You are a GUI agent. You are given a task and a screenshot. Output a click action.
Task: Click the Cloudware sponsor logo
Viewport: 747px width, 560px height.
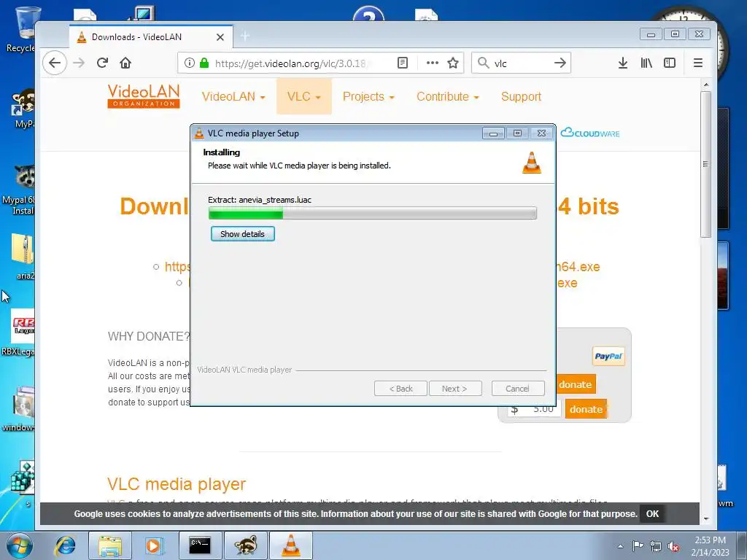tap(590, 133)
